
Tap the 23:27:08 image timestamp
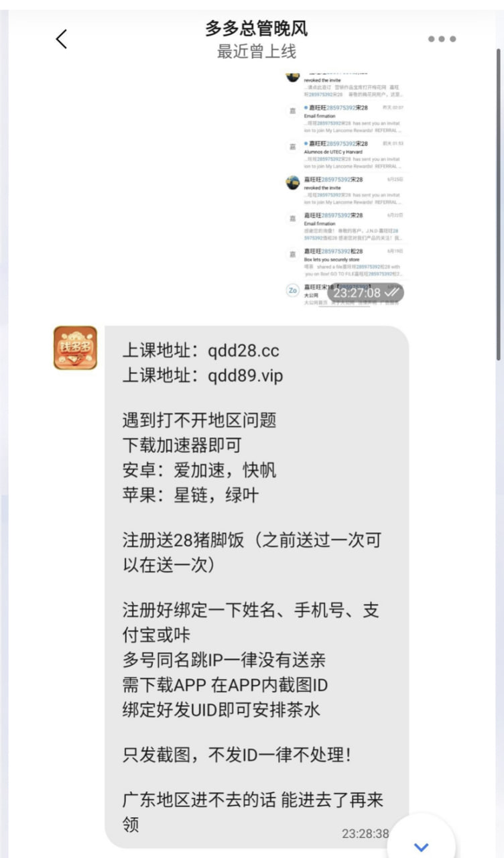358,293
